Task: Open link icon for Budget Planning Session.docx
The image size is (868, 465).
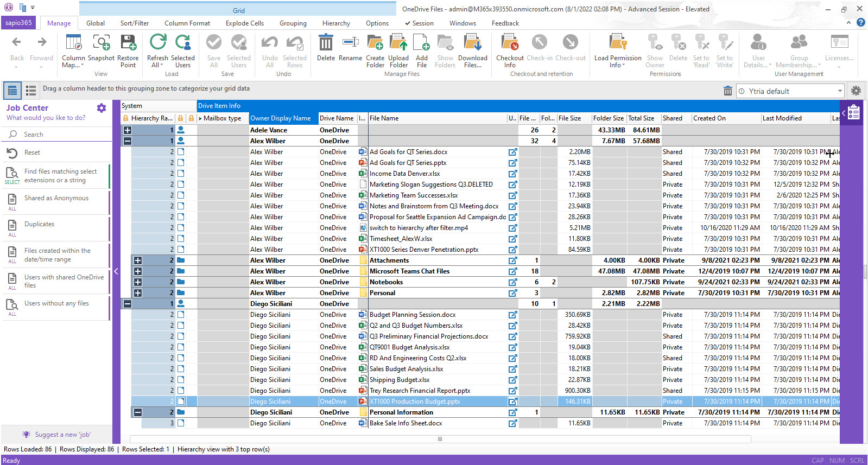Action: tap(512, 315)
